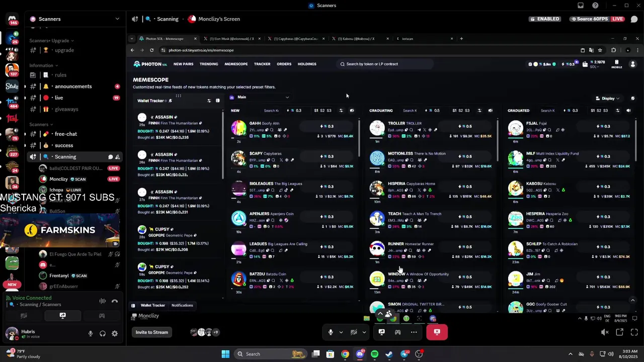
Task: Open the Stake server icon
Action: 12,86
